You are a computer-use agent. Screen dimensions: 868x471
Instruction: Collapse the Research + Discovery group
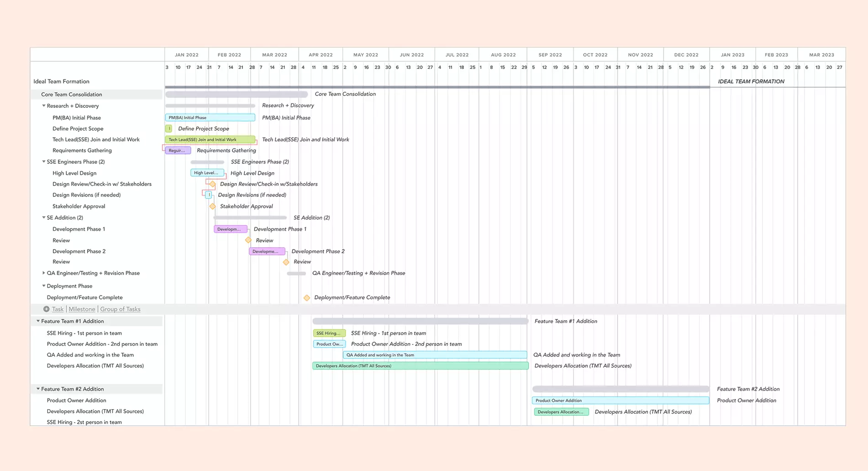44,106
